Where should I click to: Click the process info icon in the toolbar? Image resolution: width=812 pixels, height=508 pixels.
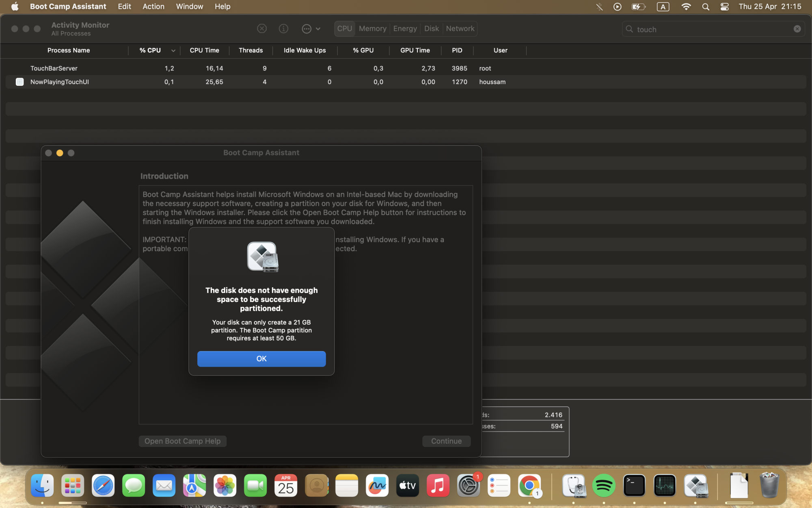283,28
